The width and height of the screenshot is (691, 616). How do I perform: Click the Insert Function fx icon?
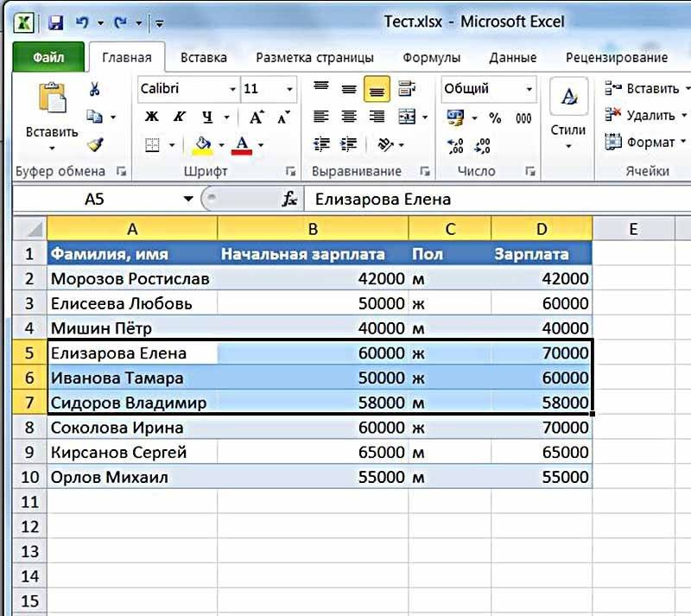pyautogui.click(x=290, y=200)
